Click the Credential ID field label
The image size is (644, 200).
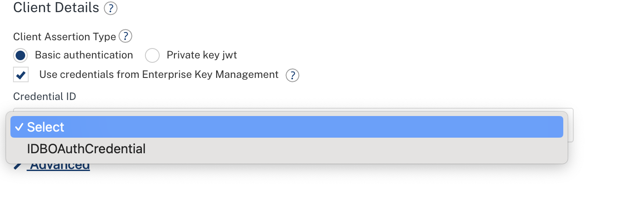[x=45, y=97]
